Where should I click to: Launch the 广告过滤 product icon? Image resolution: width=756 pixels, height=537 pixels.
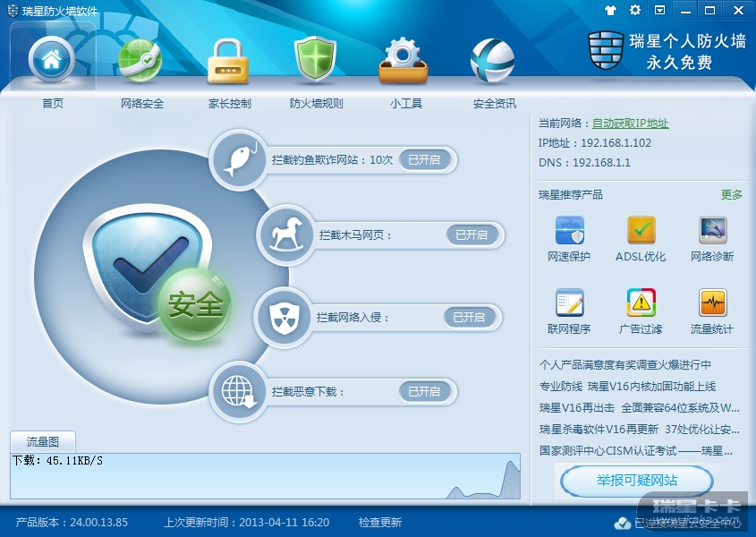pyautogui.click(x=641, y=303)
